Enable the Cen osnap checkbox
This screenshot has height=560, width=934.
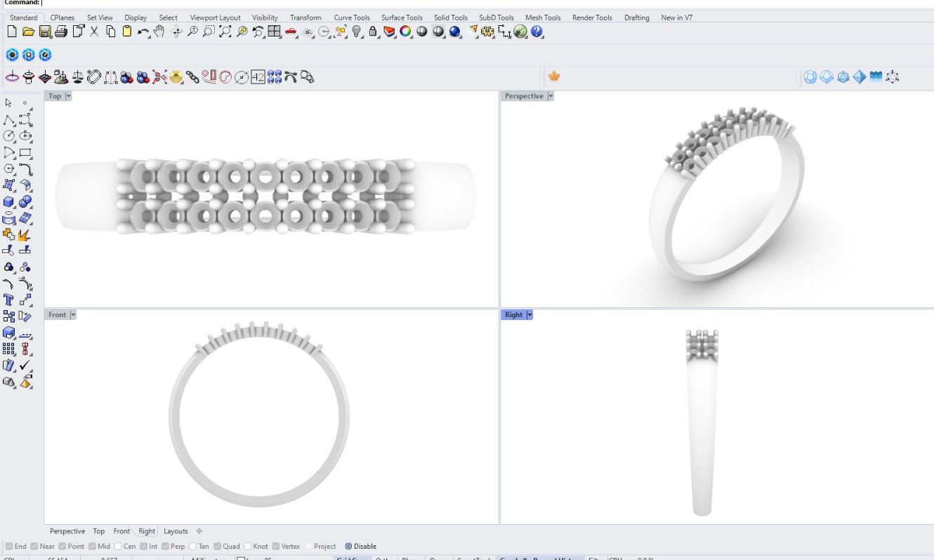tap(118, 546)
